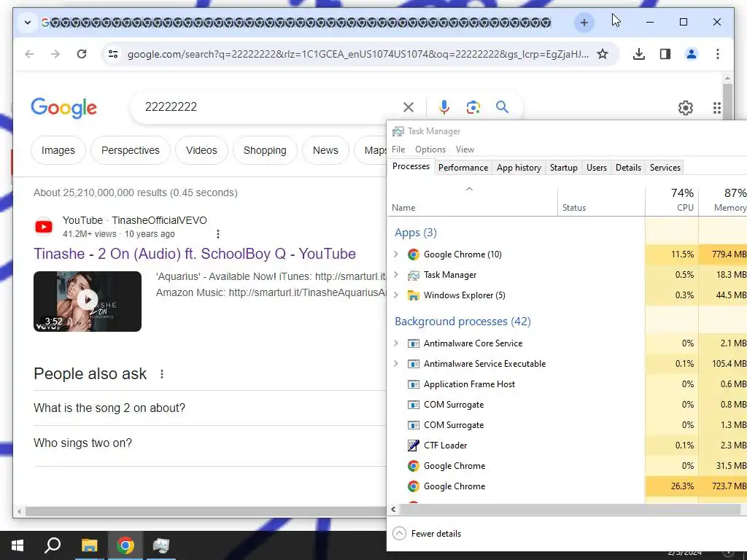
Task: Collapse with Fewer details button
Action: tap(427, 533)
